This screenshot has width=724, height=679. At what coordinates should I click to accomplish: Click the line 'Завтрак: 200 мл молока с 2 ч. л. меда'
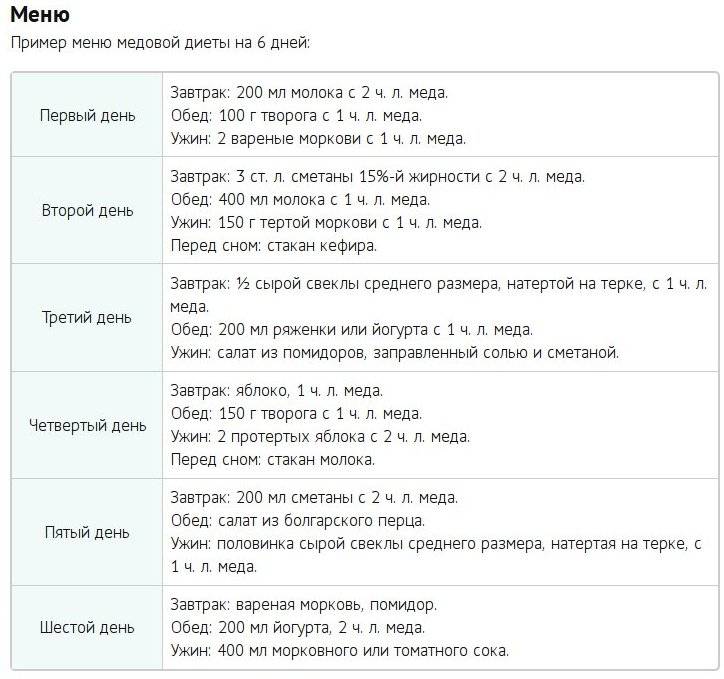(x=309, y=92)
